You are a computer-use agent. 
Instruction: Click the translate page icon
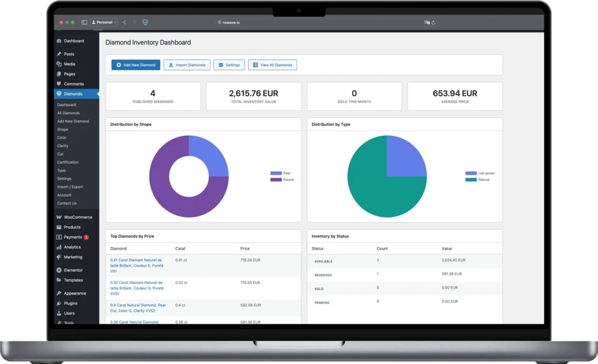coord(427,22)
